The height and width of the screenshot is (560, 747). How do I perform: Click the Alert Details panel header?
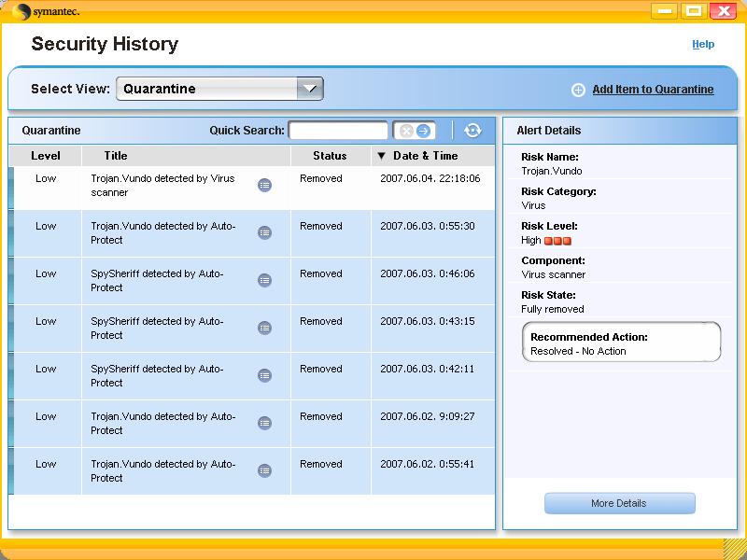pyautogui.click(x=620, y=131)
